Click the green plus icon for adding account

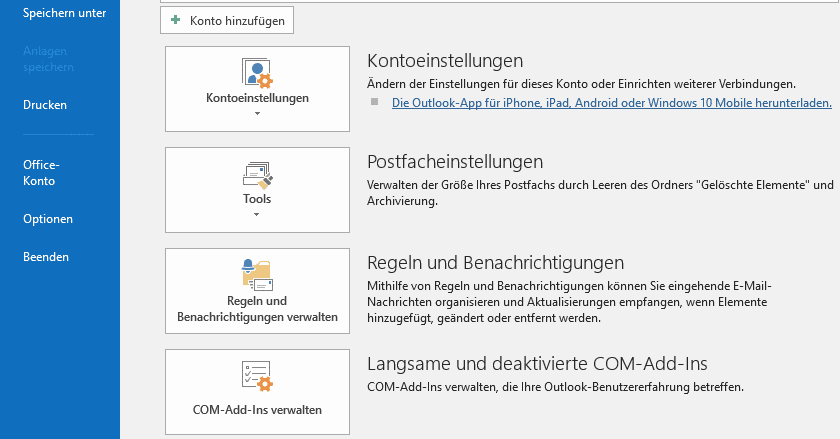tap(175, 20)
